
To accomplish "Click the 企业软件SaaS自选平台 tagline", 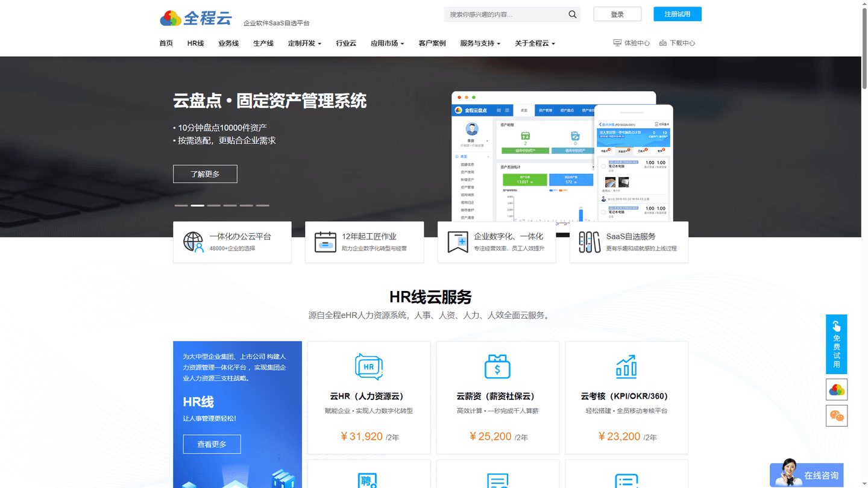I will click(277, 23).
